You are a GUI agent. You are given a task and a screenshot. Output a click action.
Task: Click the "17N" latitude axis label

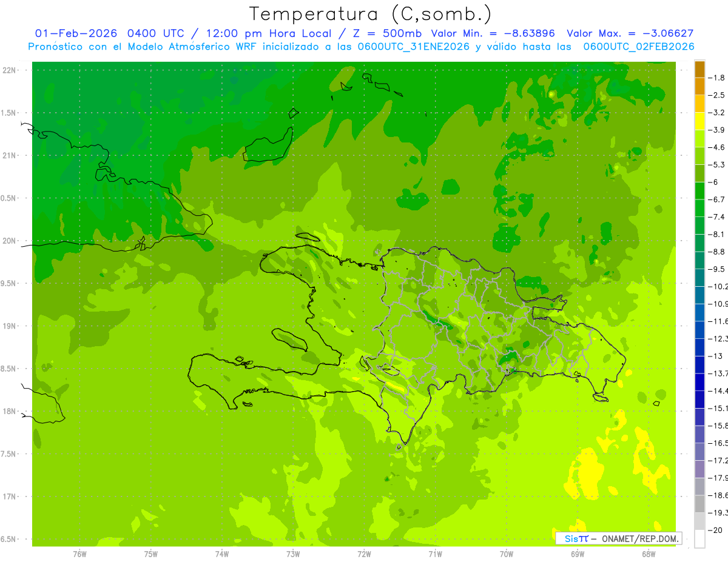click(x=9, y=497)
